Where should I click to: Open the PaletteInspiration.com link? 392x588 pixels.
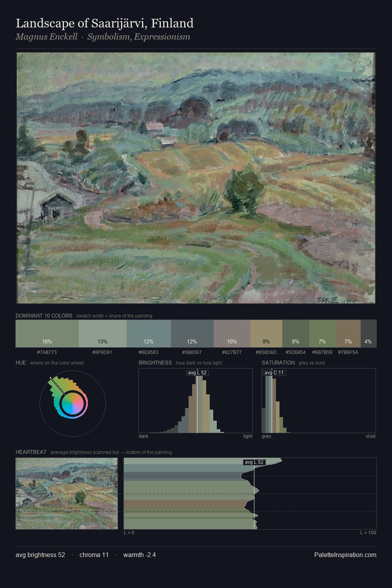(x=345, y=555)
